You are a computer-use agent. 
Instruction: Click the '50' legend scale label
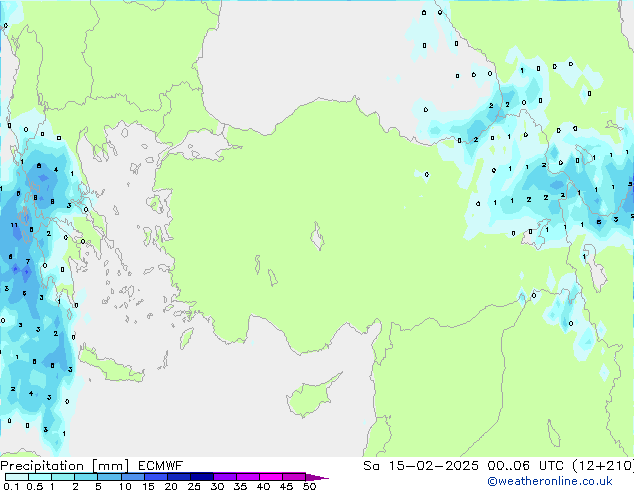click(x=309, y=486)
